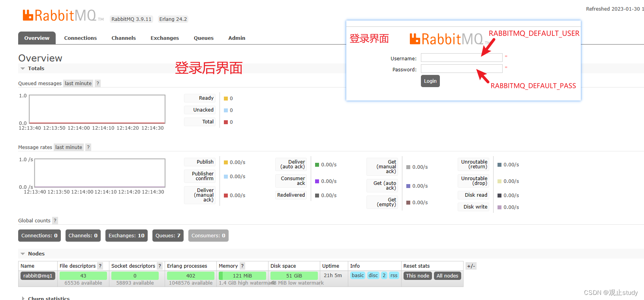Image resolution: width=644 pixels, height=300 pixels.
Task: Click the Queued messages chart
Action: pyautogui.click(x=97, y=109)
